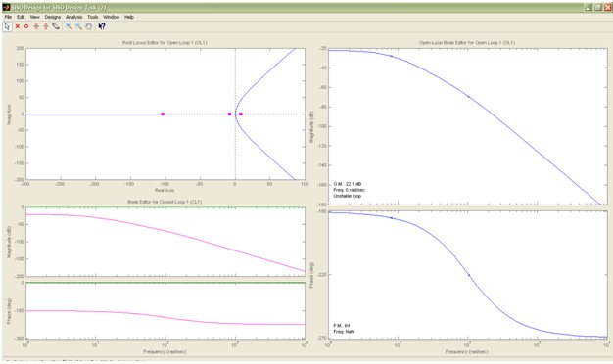The width and height of the screenshot is (613, 364).
Task: Maximize the SISO Design window
Action: pos(598,8)
